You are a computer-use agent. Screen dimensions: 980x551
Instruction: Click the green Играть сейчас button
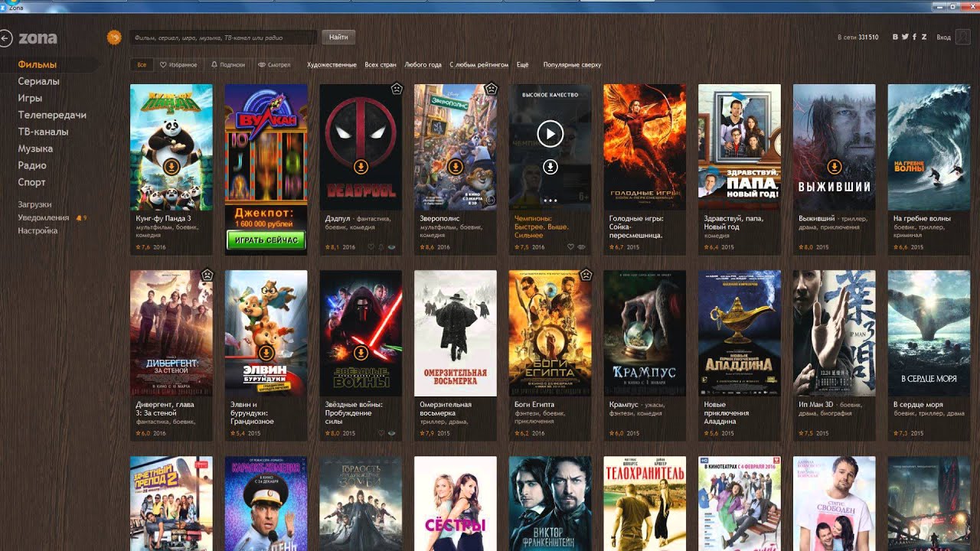[266, 240]
